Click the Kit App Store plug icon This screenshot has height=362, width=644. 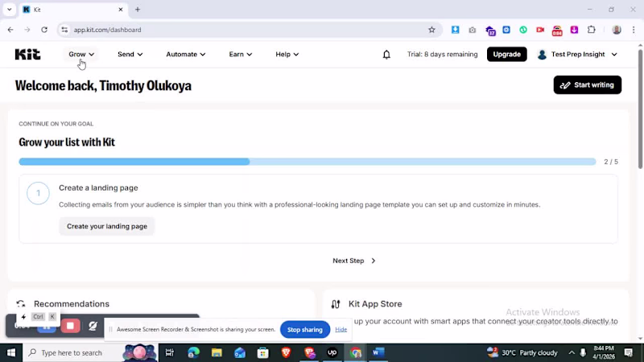pyautogui.click(x=336, y=304)
